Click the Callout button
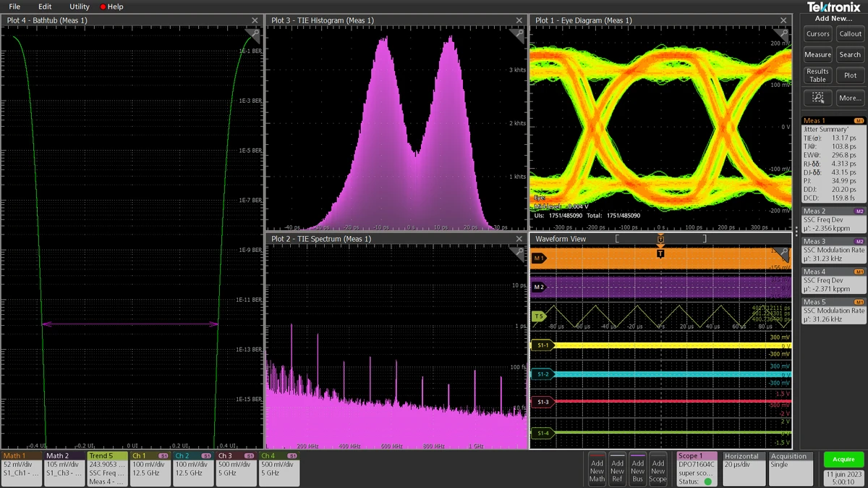This screenshot has height=488, width=868. [x=850, y=34]
